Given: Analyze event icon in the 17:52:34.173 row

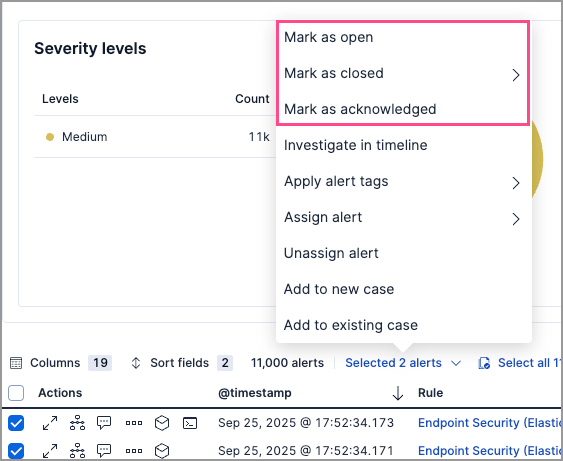Looking at the screenshot, I should (77, 423).
